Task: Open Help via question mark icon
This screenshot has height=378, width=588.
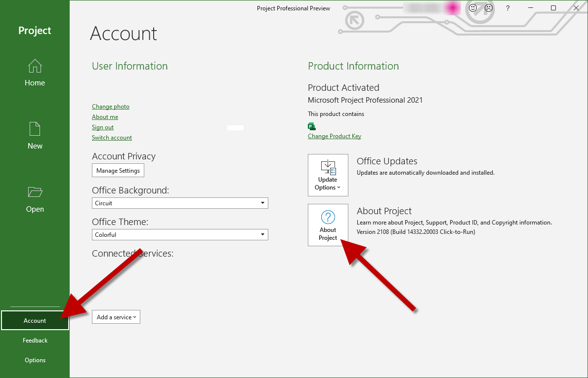Action: click(508, 8)
